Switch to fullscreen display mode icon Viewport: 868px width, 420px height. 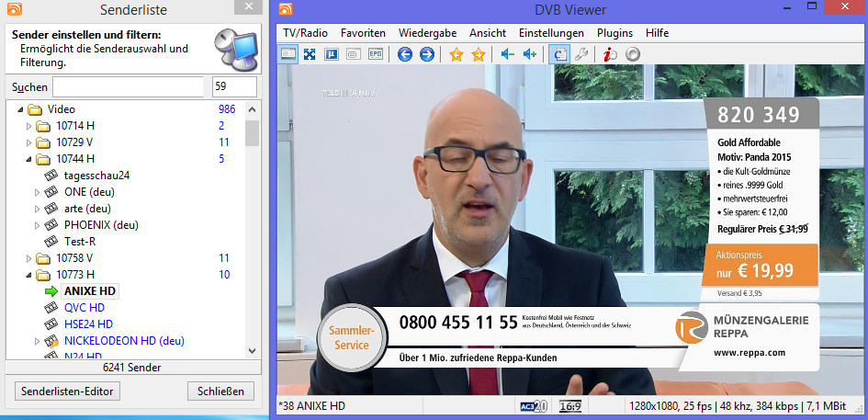(310, 54)
